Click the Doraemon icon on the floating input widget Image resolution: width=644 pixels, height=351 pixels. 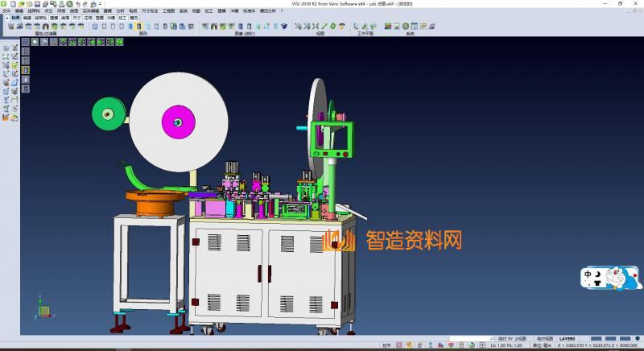[x=627, y=279]
